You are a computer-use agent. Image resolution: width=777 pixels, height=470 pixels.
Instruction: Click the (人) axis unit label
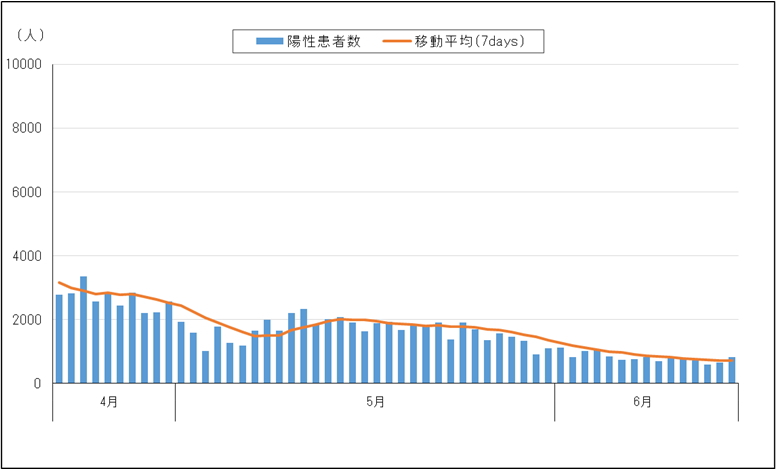pos(30,35)
